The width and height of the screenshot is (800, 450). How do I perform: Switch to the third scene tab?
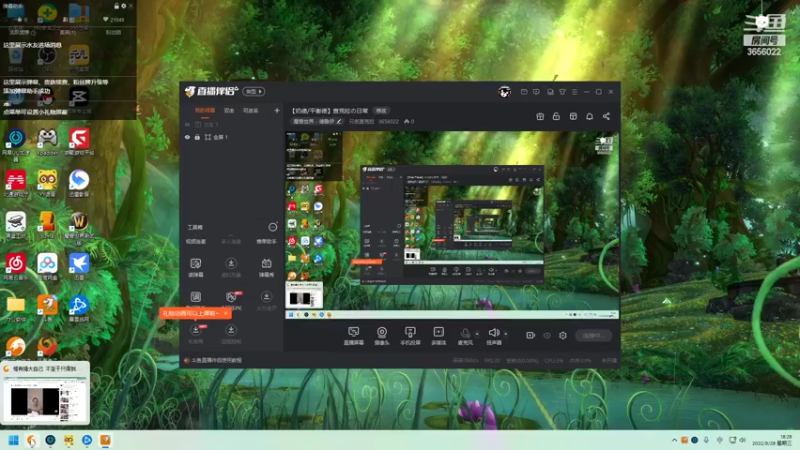(x=251, y=111)
